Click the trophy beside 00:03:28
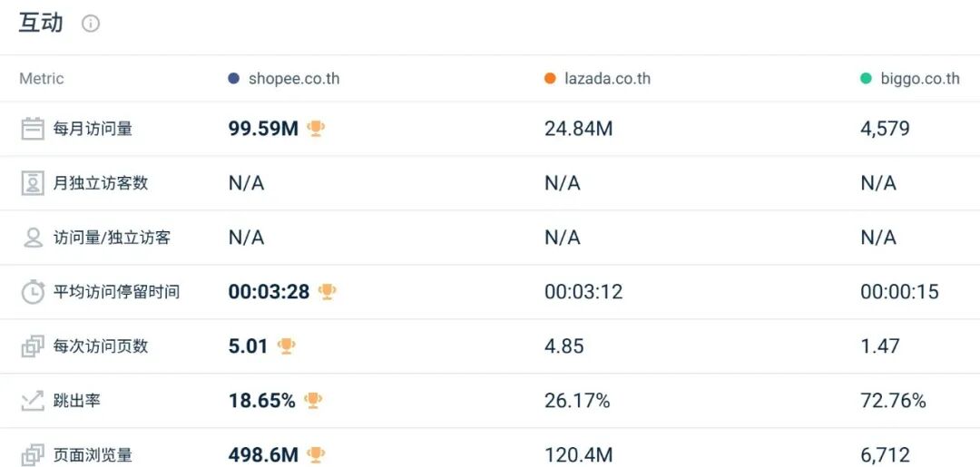The width and height of the screenshot is (980, 467). [x=327, y=292]
